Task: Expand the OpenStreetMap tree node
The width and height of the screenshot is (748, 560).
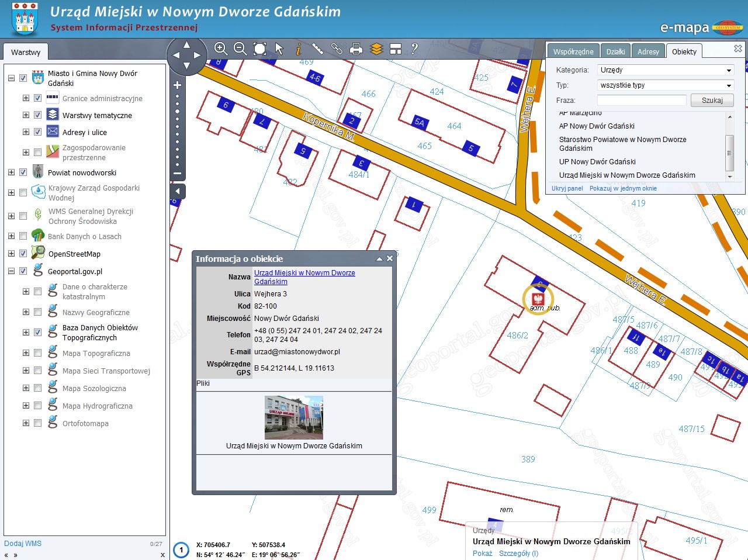Action: tap(11, 254)
